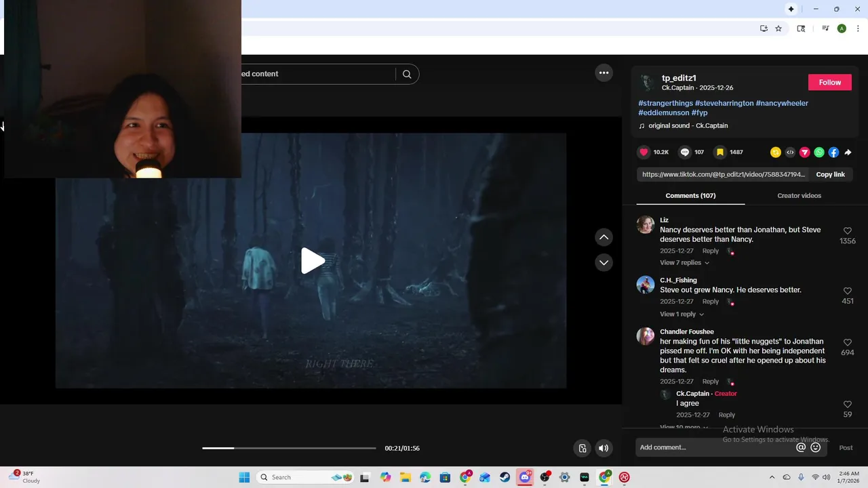Reply to Ck.Captain's 'I agree' comment
The image size is (868, 488).
click(726, 415)
